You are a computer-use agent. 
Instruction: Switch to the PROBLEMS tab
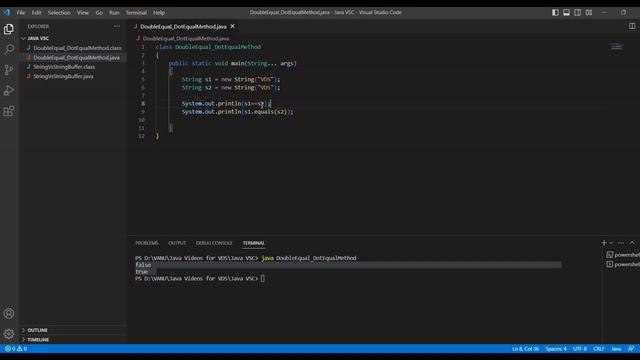[x=147, y=243]
